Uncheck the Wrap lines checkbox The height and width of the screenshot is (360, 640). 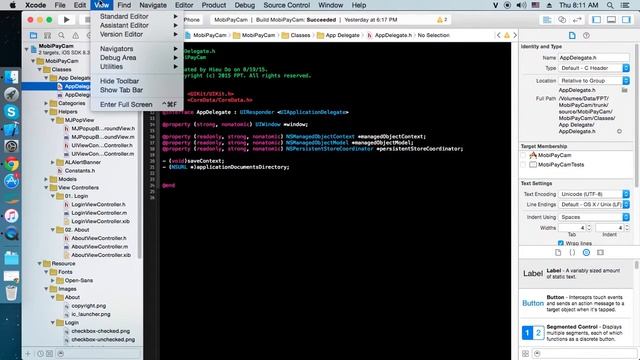tap(560, 243)
